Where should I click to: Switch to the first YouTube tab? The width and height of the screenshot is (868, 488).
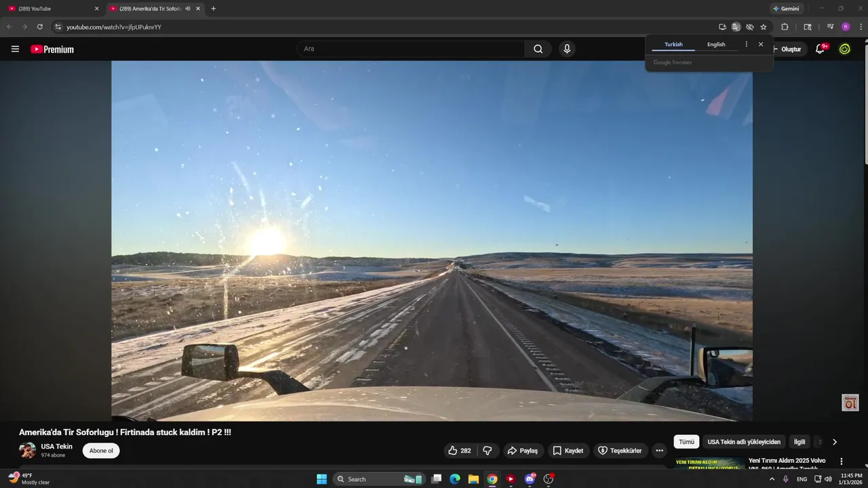(53, 9)
